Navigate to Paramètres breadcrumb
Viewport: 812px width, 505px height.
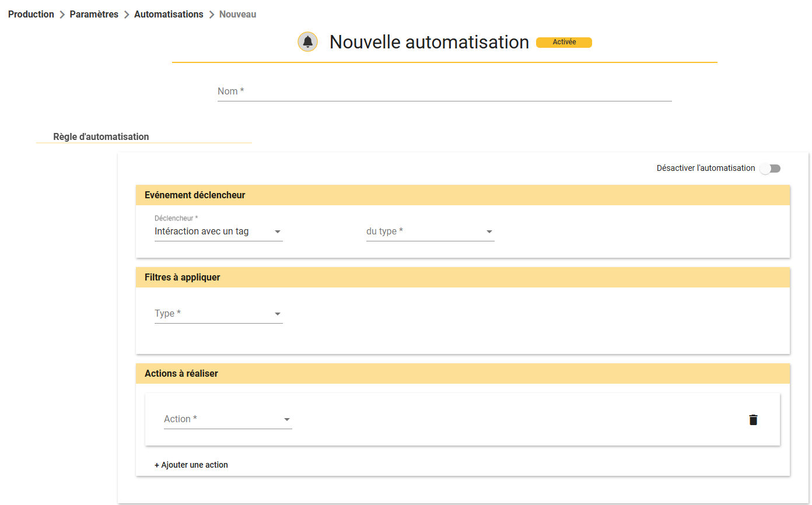click(94, 14)
